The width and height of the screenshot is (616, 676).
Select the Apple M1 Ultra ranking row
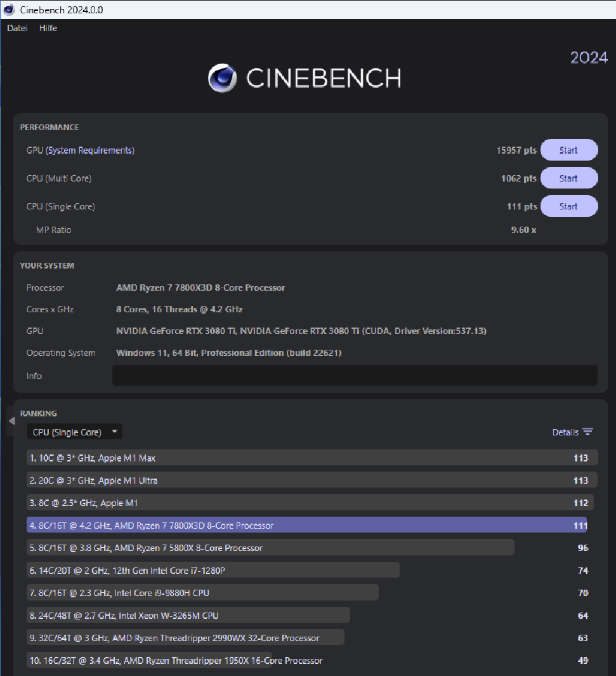tap(312, 480)
